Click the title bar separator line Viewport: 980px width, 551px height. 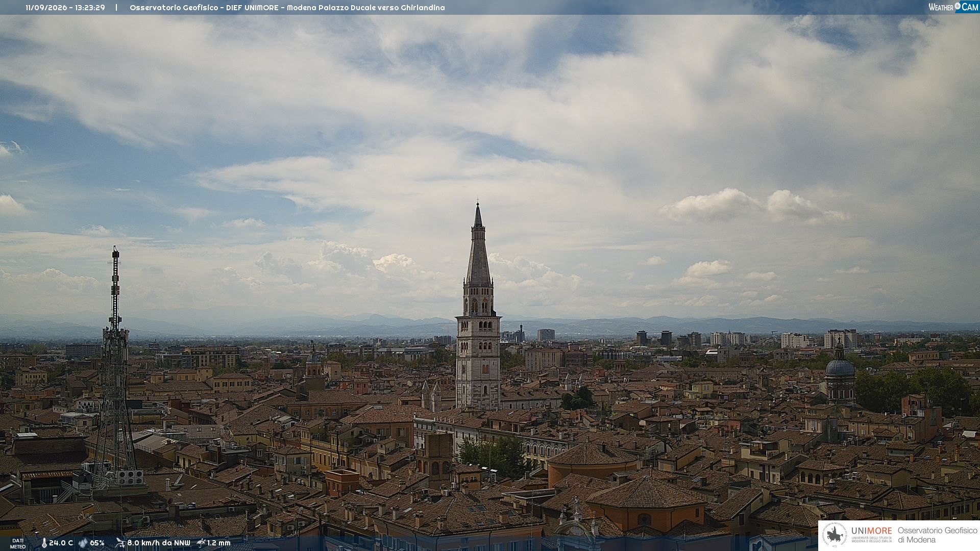click(x=116, y=8)
